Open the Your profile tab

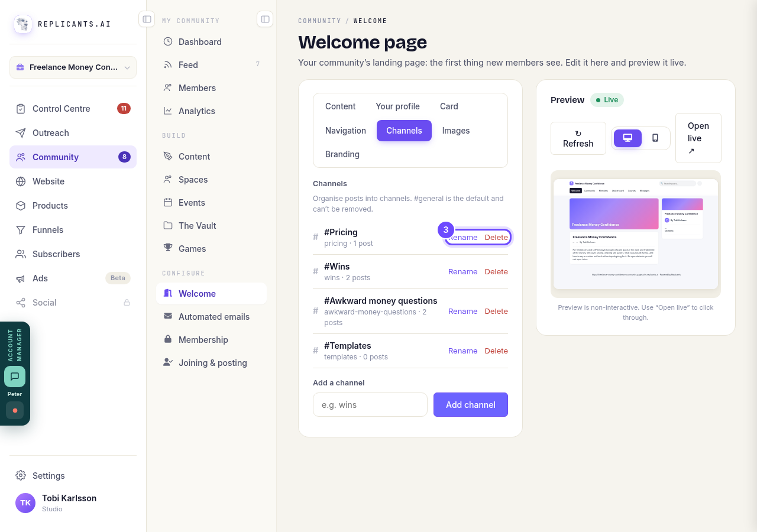coord(398,106)
